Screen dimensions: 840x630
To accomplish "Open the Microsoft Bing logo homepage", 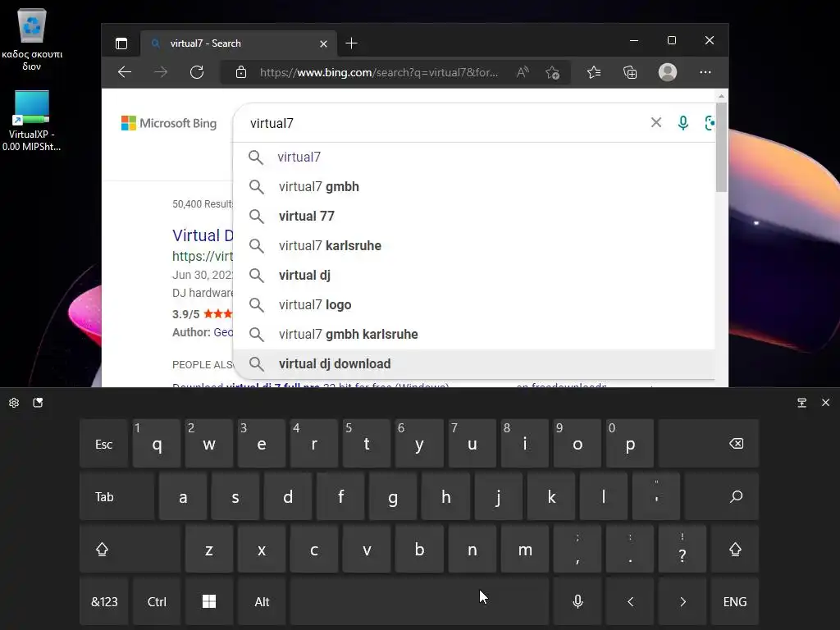I will 169,123.
